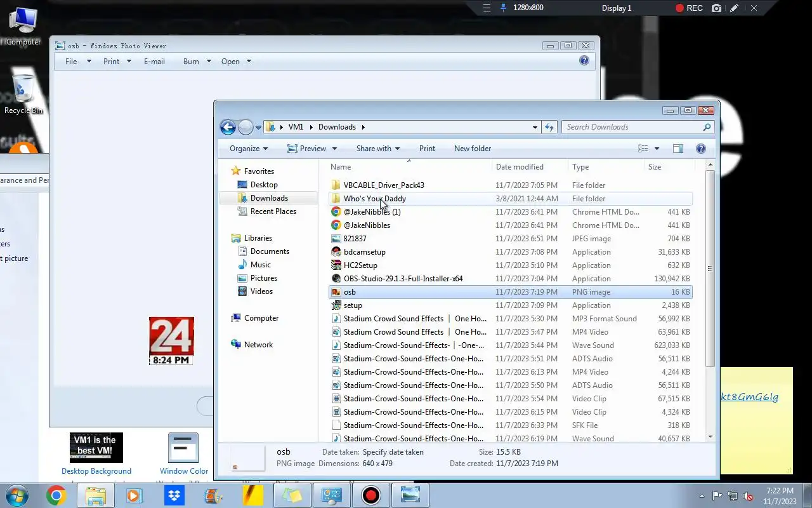
Task: Select Computer in navigation pane
Action: coord(261,318)
